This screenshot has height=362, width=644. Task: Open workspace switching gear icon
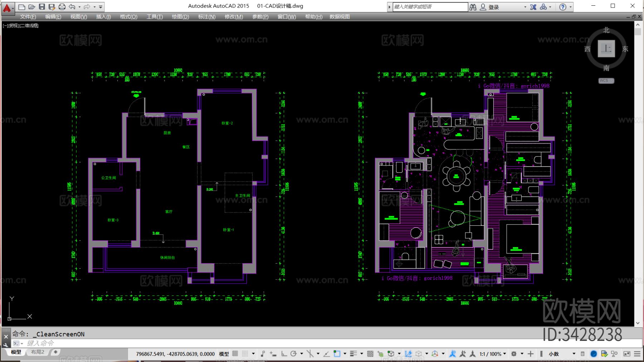514,354
